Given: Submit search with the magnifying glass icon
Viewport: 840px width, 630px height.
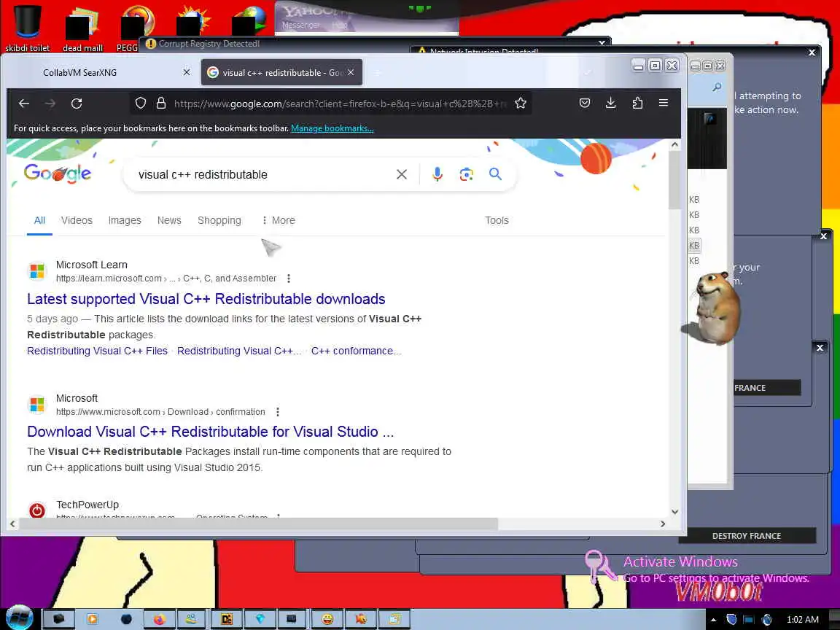Looking at the screenshot, I should tap(495, 174).
